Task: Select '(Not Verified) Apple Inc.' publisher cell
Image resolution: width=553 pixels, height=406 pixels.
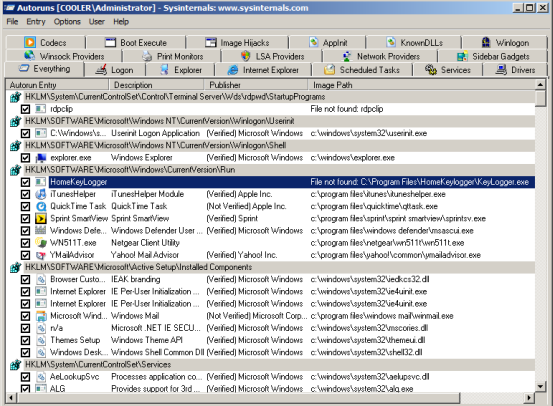Action: (x=246, y=206)
